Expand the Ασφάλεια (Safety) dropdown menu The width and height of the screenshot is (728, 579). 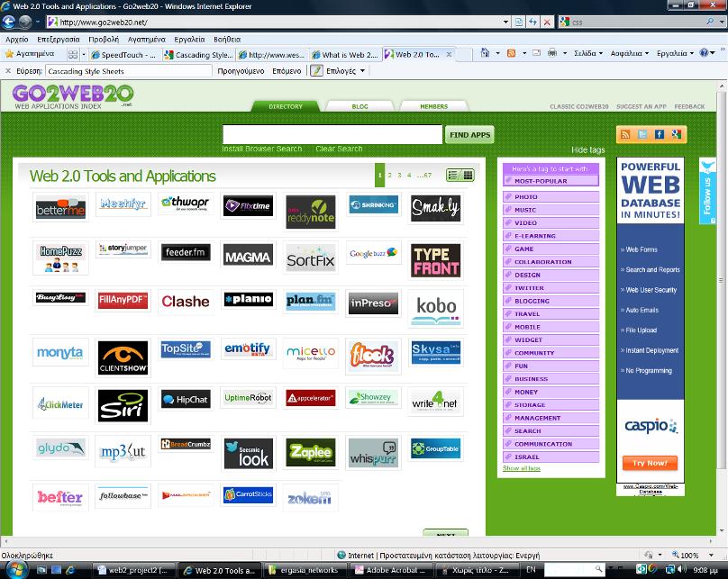click(x=629, y=53)
